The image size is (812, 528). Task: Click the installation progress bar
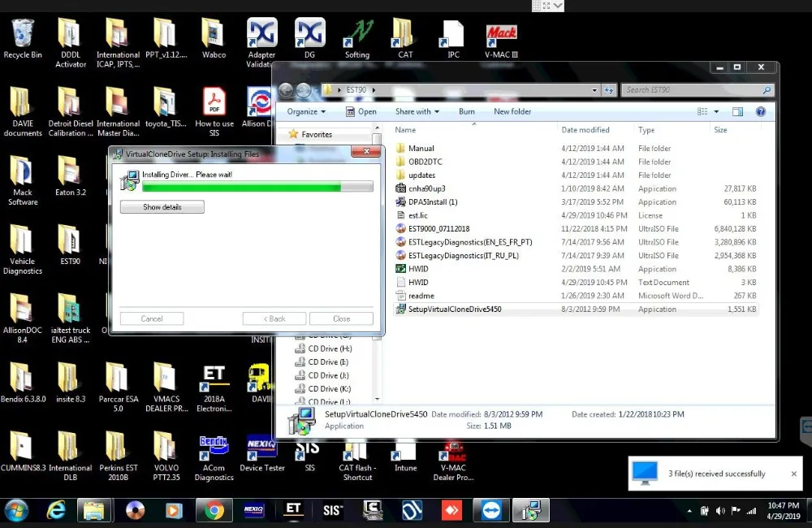(257, 187)
